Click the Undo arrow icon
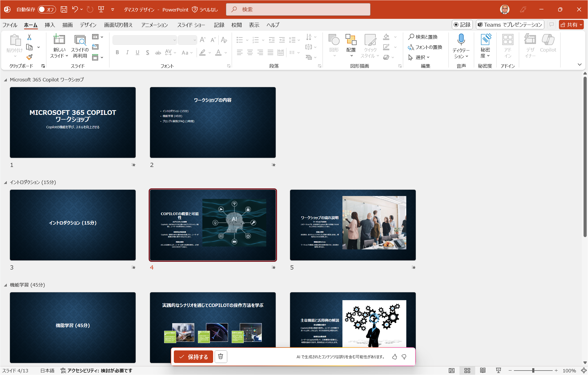The image size is (588, 375). click(x=75, y=10)
